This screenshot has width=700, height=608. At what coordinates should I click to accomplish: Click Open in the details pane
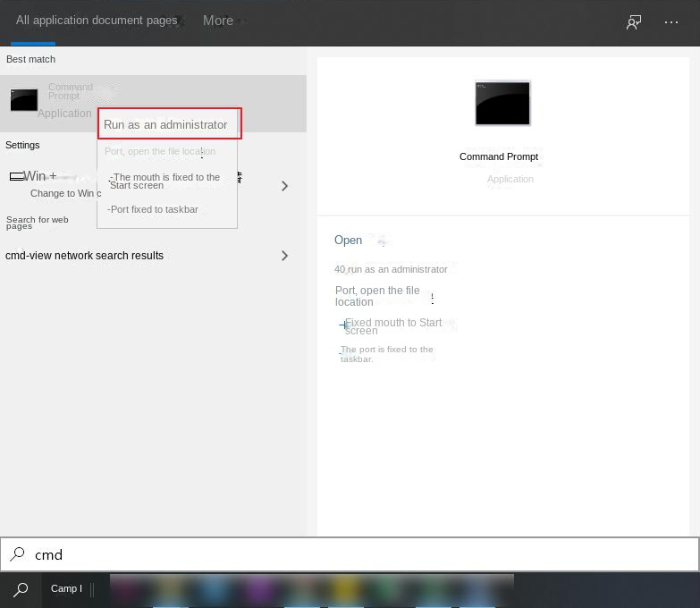(348, 240)
